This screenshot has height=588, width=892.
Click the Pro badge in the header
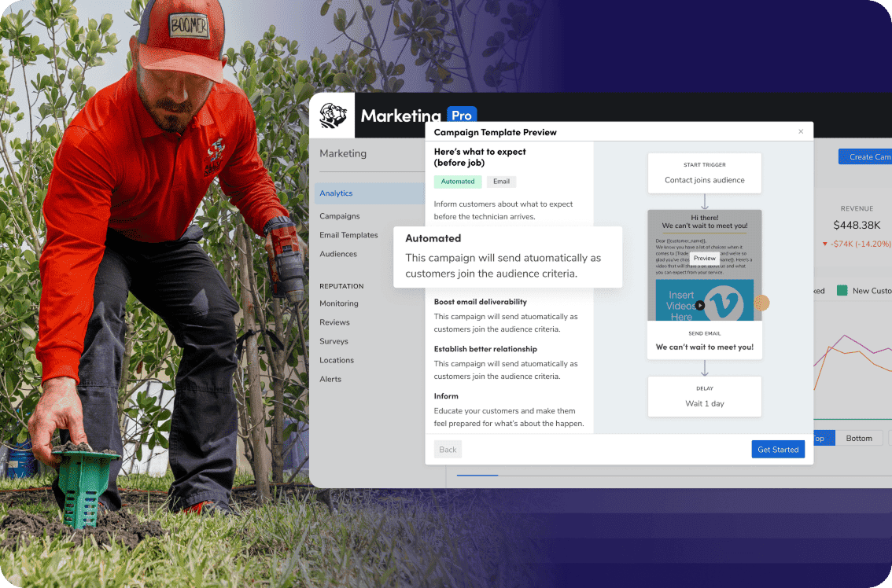click(462, 116)
